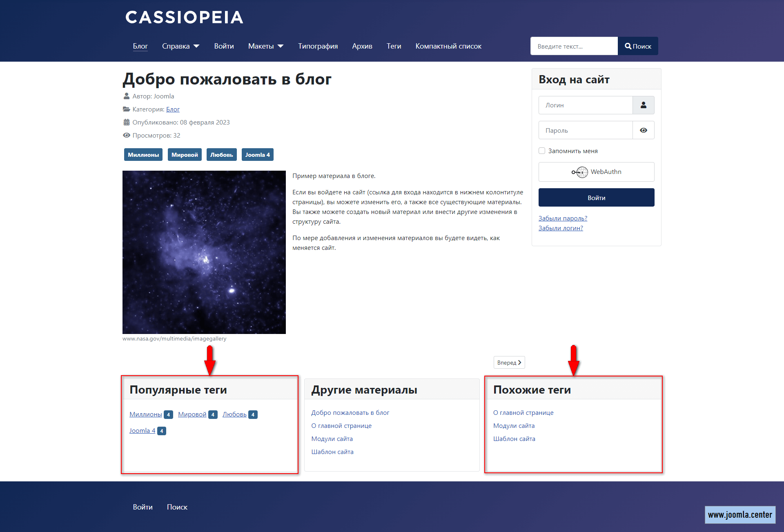Click the Миллионы tag badge under article

coord(143,155)
